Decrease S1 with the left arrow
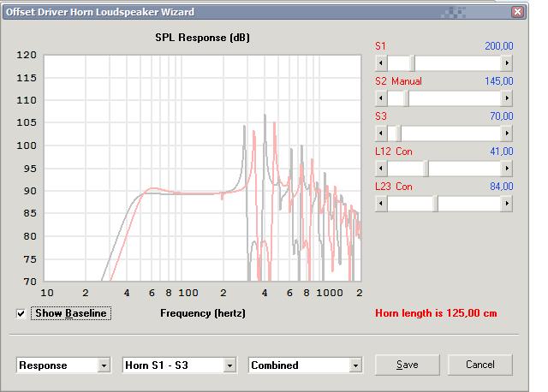Image resolution: width=548 pixels, height=392 pixels. point(381,63)
